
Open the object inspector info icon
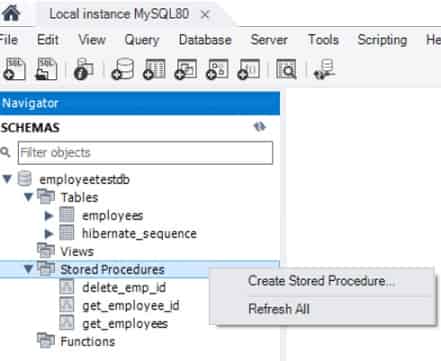[84, 69]
